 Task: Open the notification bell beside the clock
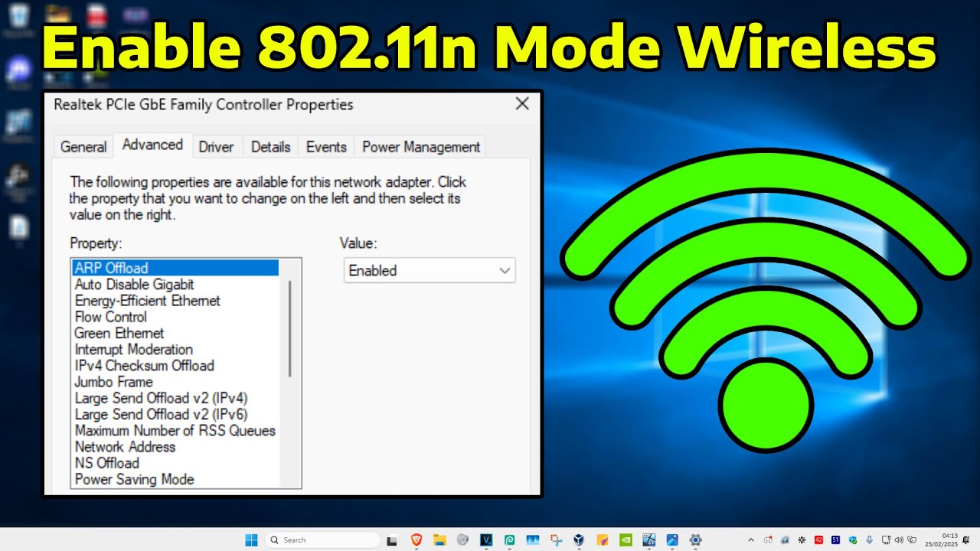(x=966, y=540)
